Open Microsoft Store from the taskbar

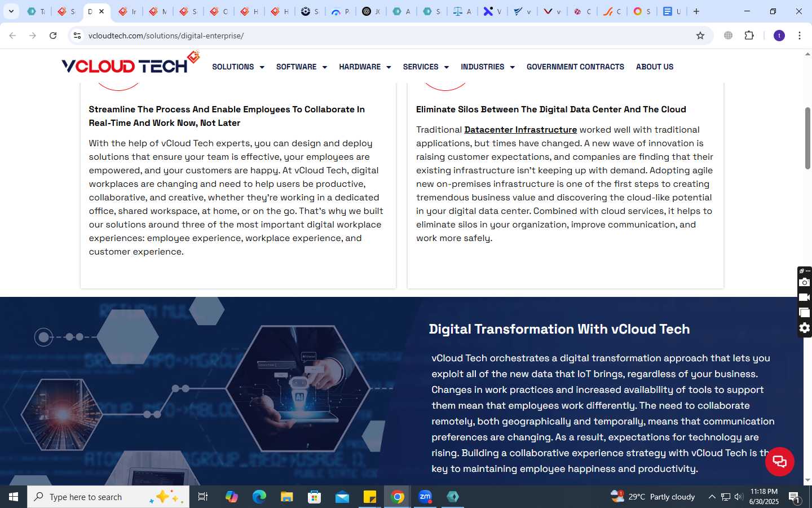tap(315, 497)
